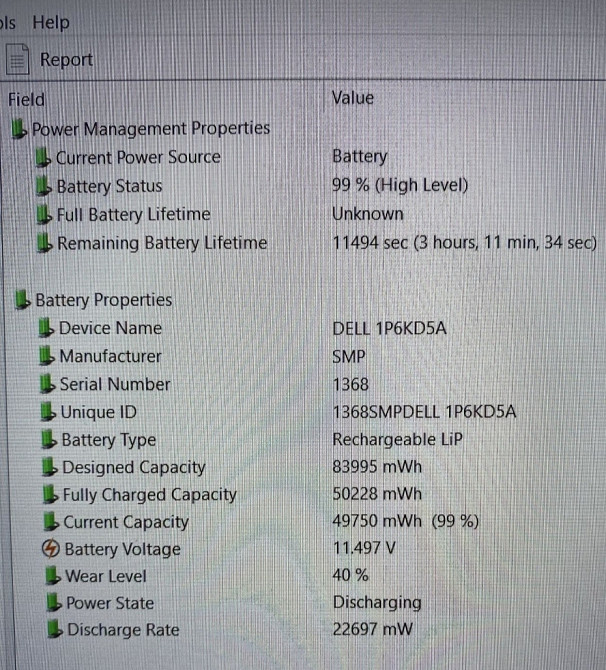Click the Device Name row icon
Image resolution: width=606 pixels, height=670 pixels.
point(46,328)
